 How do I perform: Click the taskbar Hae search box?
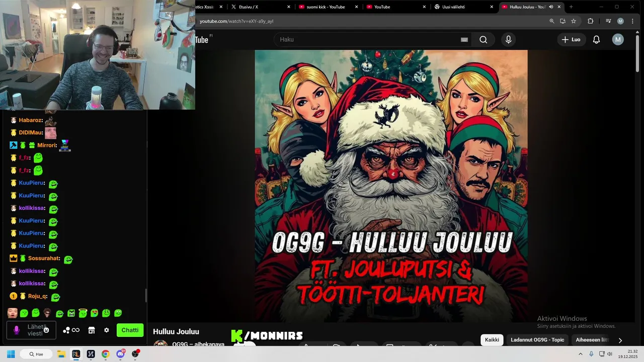click(x=36, y=354)
